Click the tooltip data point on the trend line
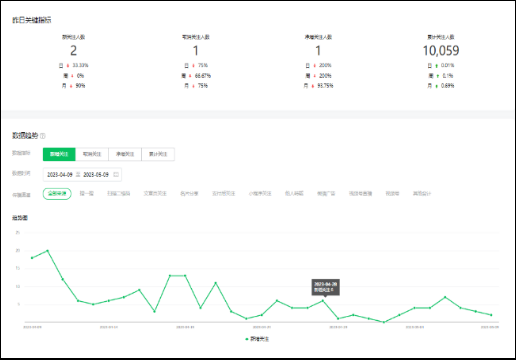Viewport: 517px width, 360px height. pyautogui.click(x=323, y=301)
